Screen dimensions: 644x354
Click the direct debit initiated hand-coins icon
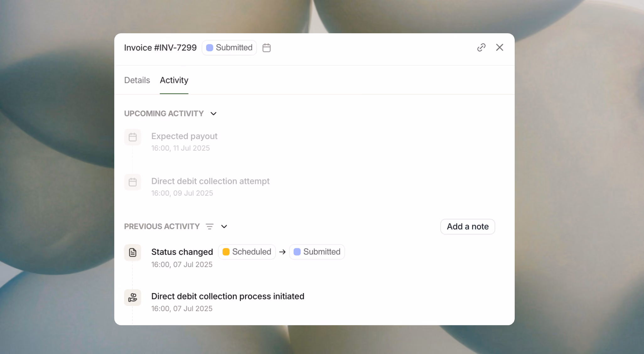coord(133,298)
